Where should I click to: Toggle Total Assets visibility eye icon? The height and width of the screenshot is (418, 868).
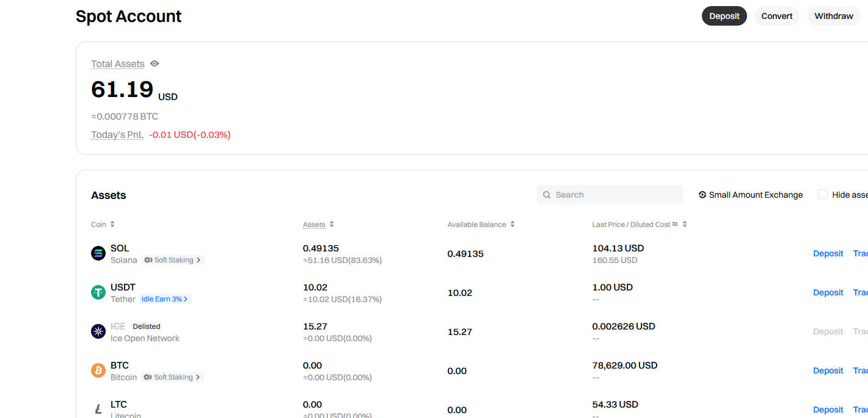pos(155,63)
